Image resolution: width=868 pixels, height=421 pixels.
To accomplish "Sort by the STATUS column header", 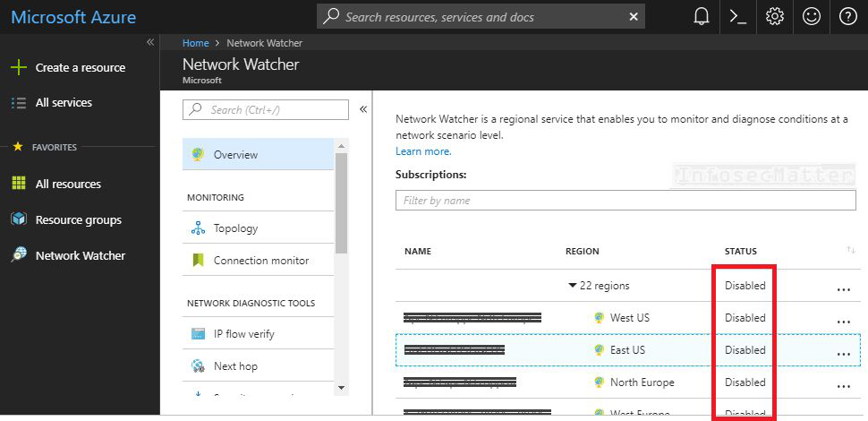I will 741,251.
